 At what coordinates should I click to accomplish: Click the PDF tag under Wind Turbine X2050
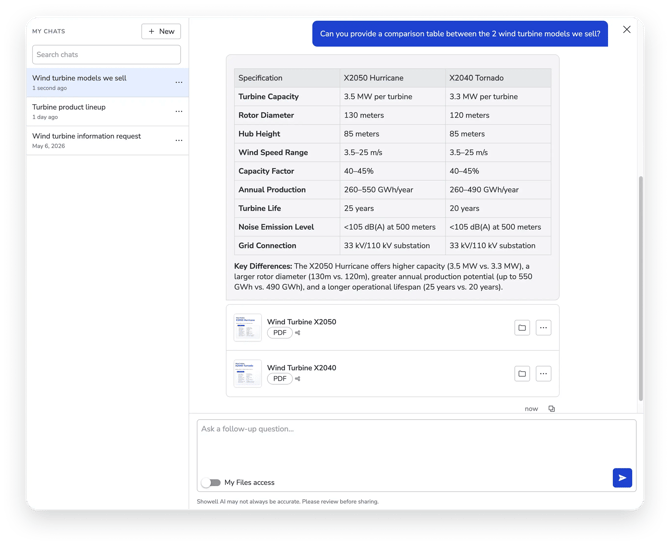[280, 333]
